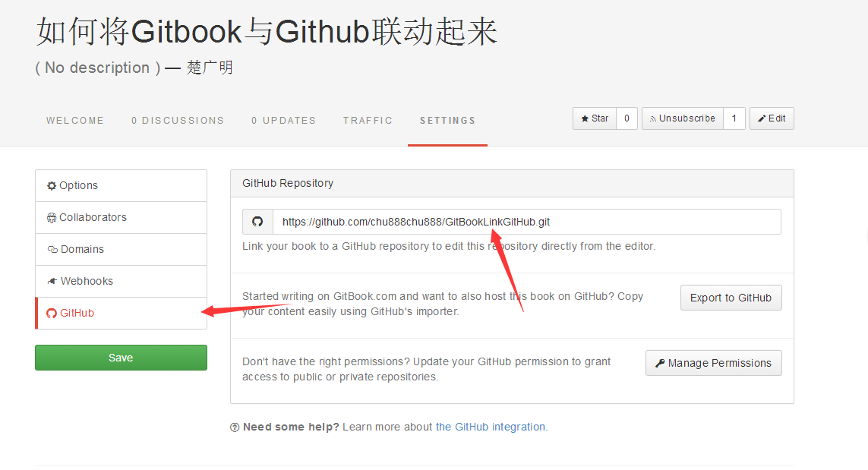Select the Settings tab
Screen dimensions: 868x470
click(447, 120)
